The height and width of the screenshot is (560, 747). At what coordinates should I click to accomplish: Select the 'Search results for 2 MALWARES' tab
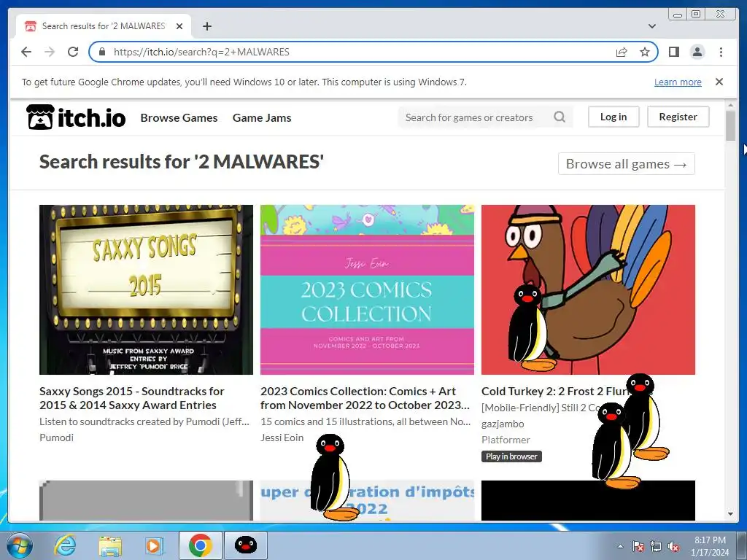point(104,26)
